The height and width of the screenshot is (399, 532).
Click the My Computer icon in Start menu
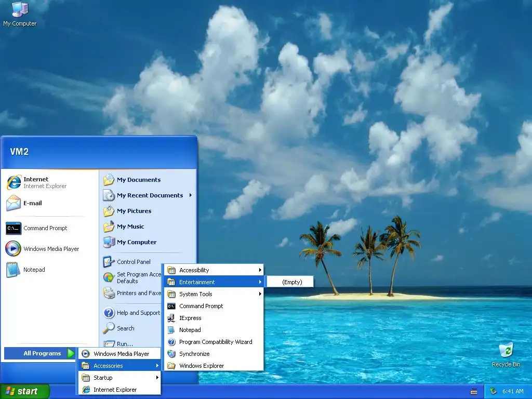pyautogui.click(x=109, y=242)
